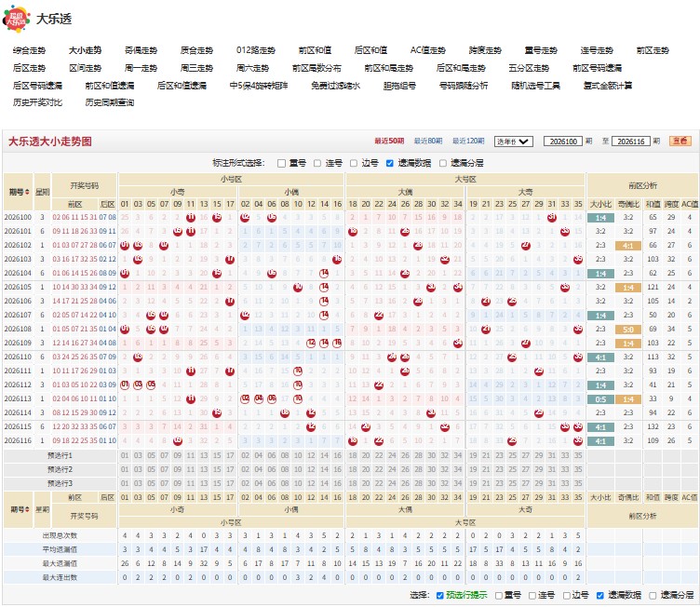Open the 重号走势 page
The width and height of the screenshot is (700, 607).
541,50
